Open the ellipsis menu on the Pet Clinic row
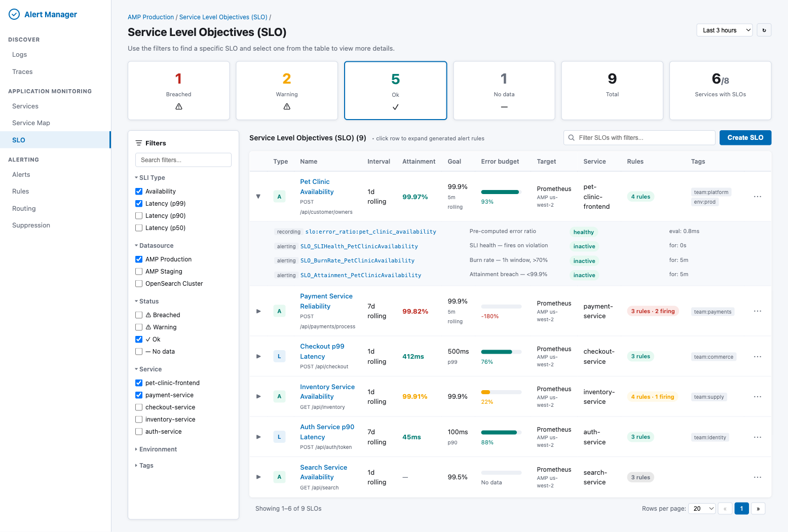 pos(758,197)
